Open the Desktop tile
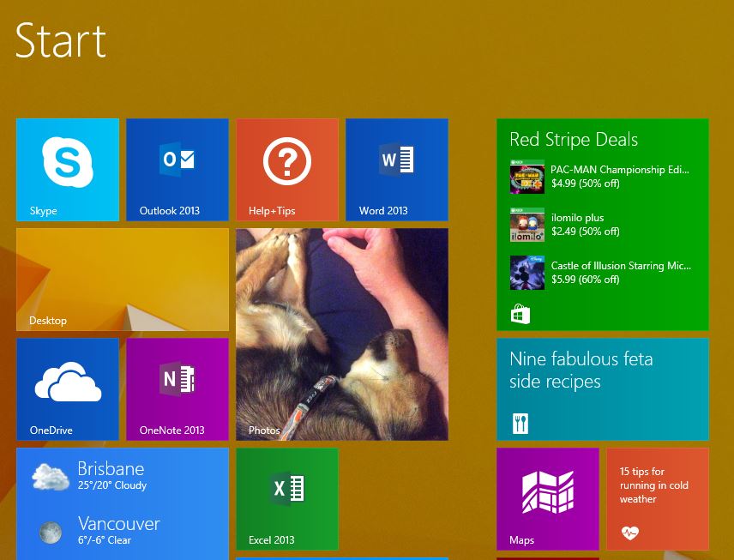Viewport: 734px width, 560px height. [123, 280]
